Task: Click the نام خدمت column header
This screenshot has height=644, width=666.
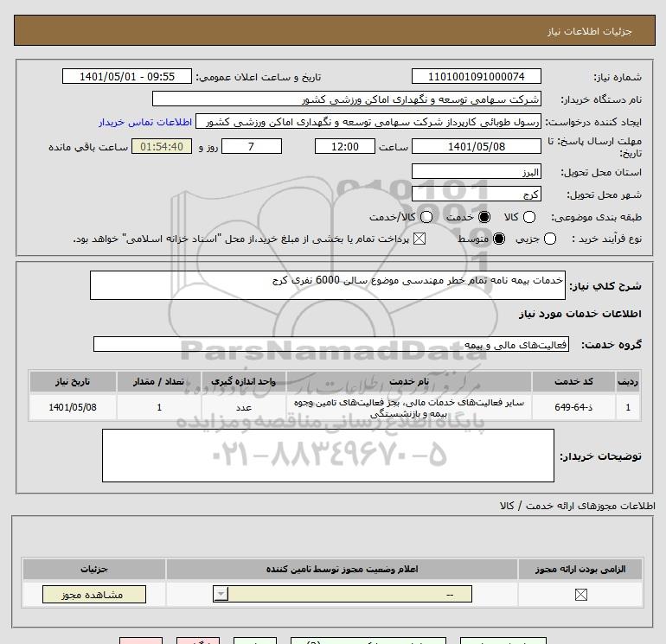Action: click(408, 381)
